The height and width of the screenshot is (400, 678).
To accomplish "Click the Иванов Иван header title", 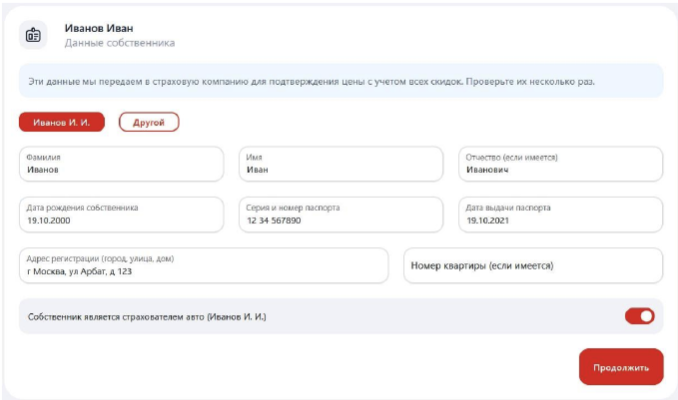I will pos(99,28).
